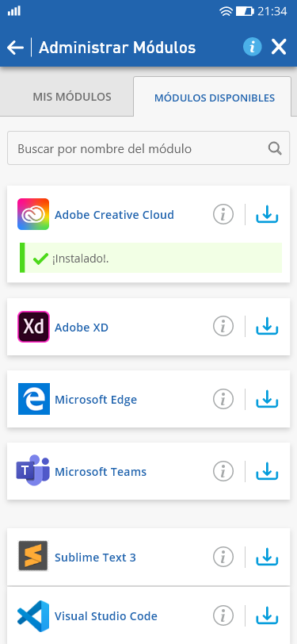Open the blue info icon in header
297x644 pixels.
click(253, 48)
